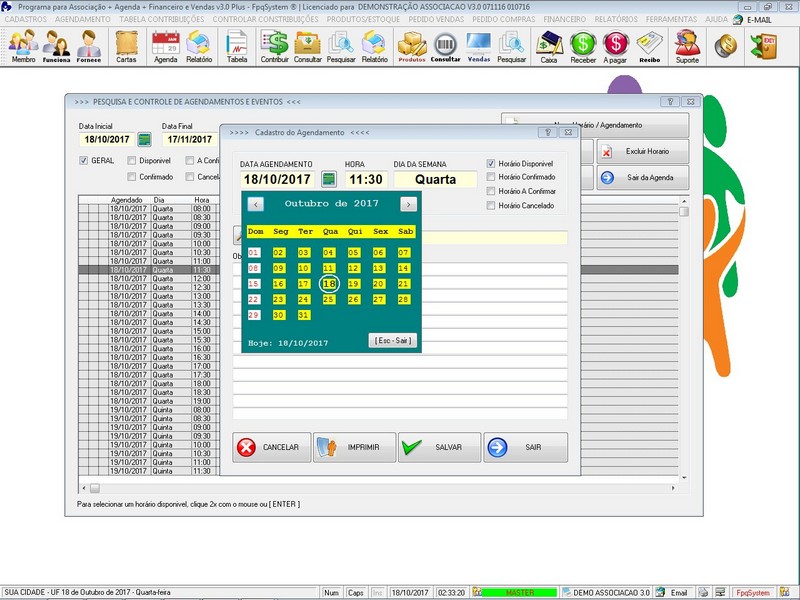Click the Sair da Agenda button

[643, 178]
